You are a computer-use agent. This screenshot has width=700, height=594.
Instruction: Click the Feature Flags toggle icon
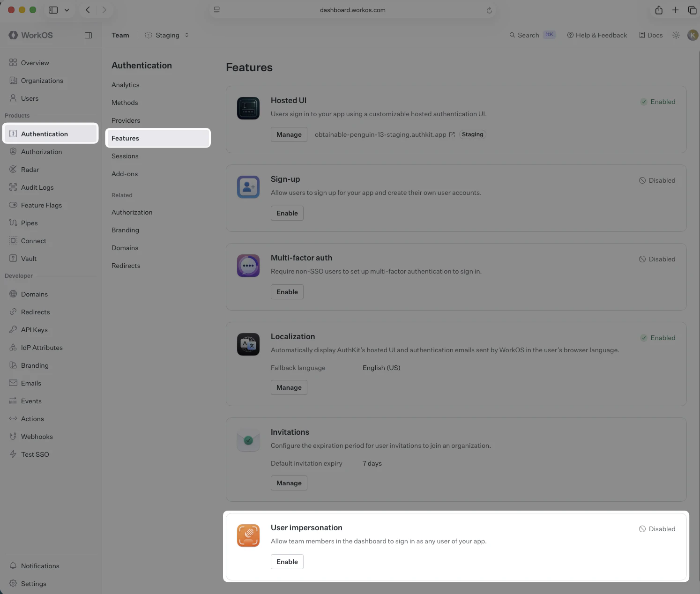[13, 205]
